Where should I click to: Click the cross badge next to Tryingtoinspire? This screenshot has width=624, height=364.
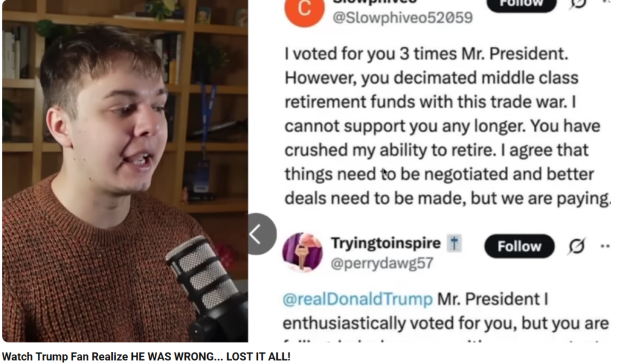pyautogui.click(x=454, y=243)
